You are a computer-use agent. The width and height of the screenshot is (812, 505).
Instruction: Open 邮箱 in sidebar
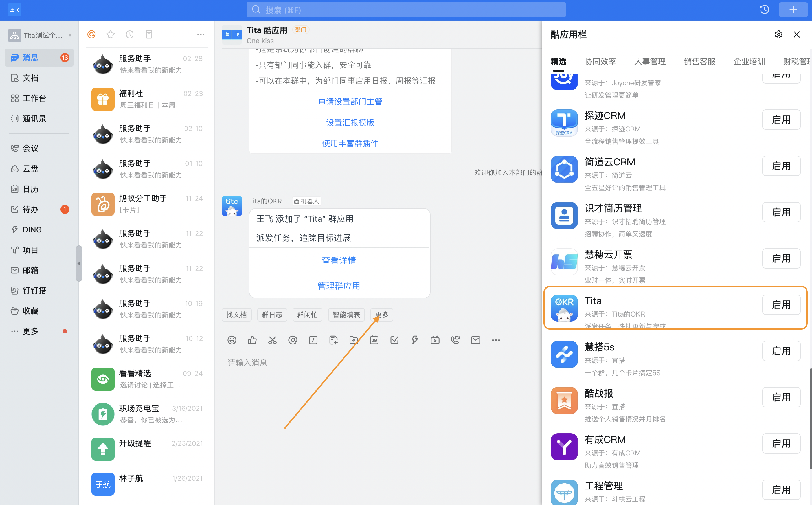[x=39, y=270]
